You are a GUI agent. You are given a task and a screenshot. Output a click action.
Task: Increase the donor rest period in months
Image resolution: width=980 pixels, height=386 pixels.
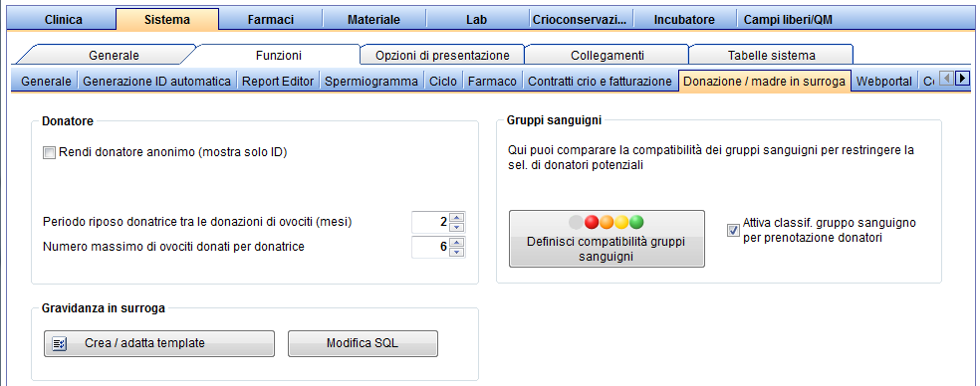(x=457, y=217)
